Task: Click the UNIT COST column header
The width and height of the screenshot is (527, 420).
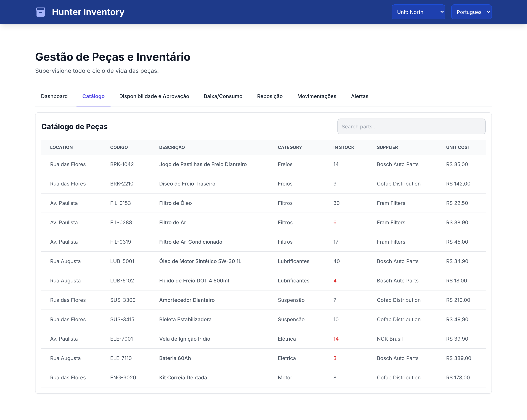Action: pos(458,147)
